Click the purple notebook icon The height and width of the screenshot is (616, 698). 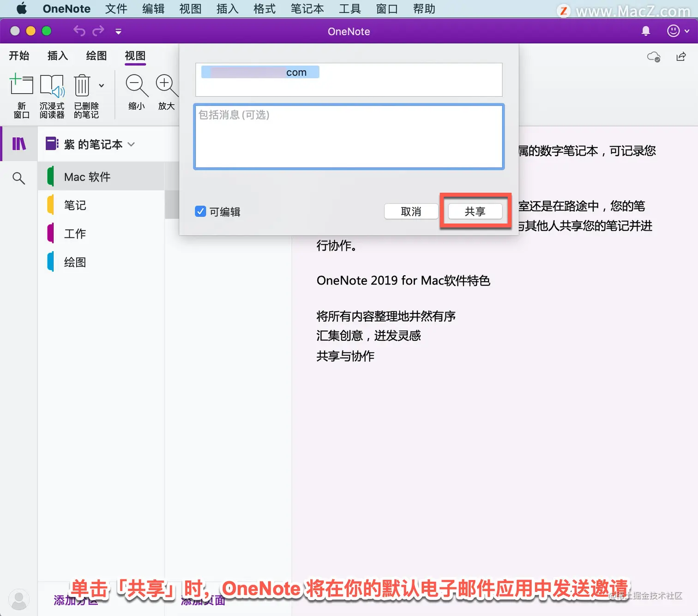pyautogui.click(x=52, y=144)
